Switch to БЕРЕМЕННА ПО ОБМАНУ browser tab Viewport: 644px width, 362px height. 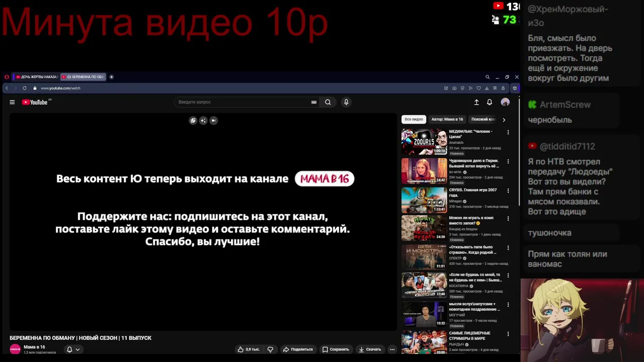(x=84, y=77)
